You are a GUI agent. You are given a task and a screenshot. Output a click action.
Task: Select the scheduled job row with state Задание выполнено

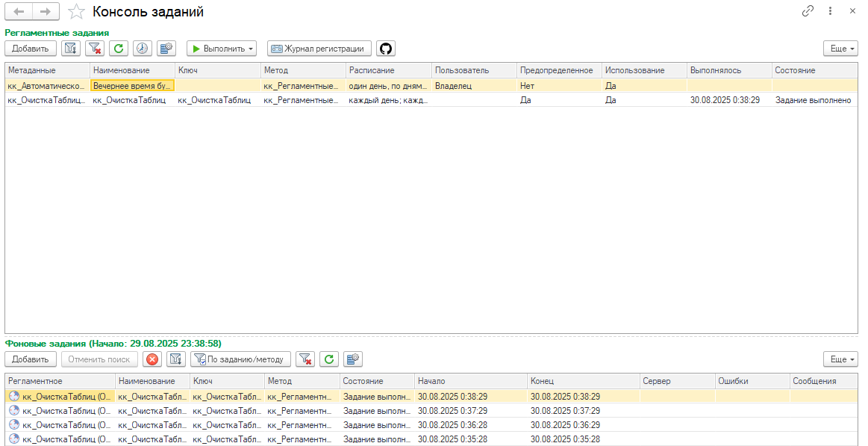coord(373,100)
